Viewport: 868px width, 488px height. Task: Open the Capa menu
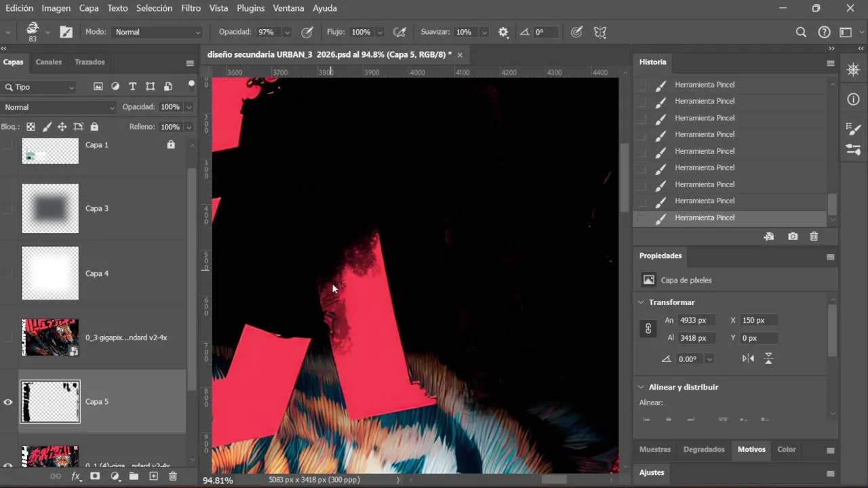click(x=89, y=8)
